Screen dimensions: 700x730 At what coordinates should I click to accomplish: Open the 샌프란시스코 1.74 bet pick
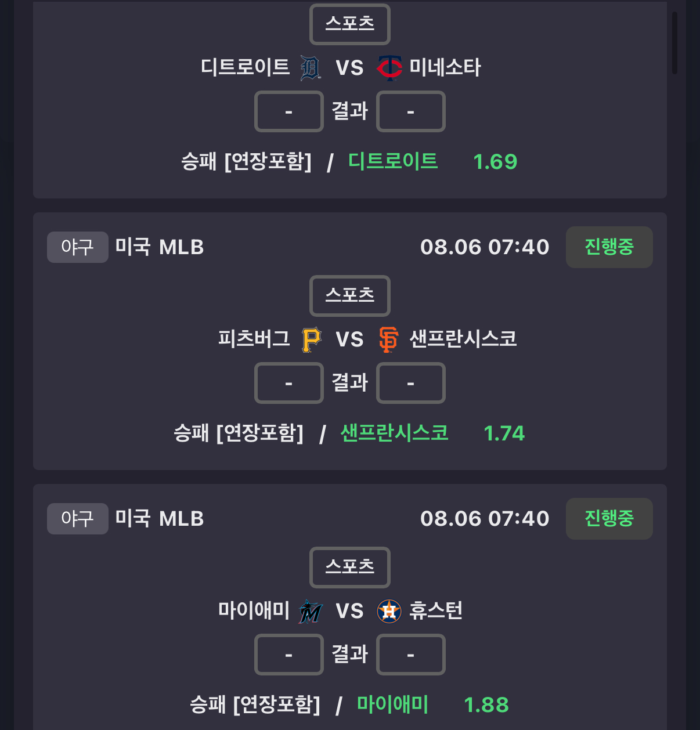pos(432,433)
